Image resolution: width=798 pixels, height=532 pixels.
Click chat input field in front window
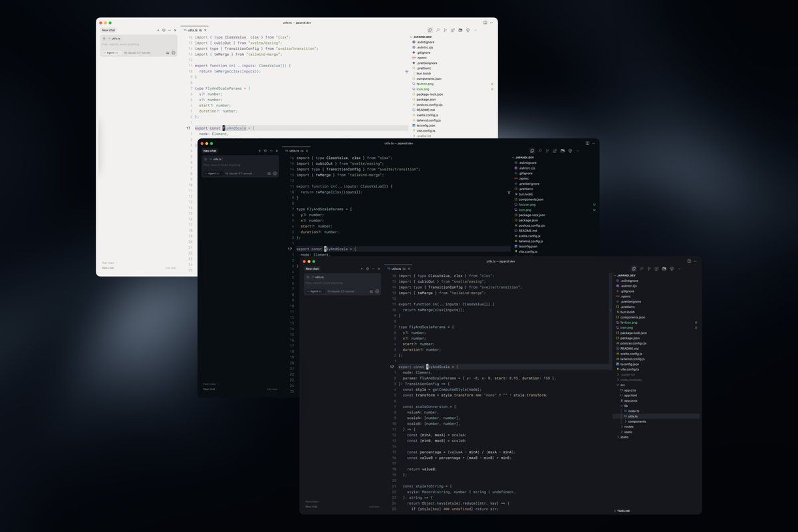[x=342, y=283]
